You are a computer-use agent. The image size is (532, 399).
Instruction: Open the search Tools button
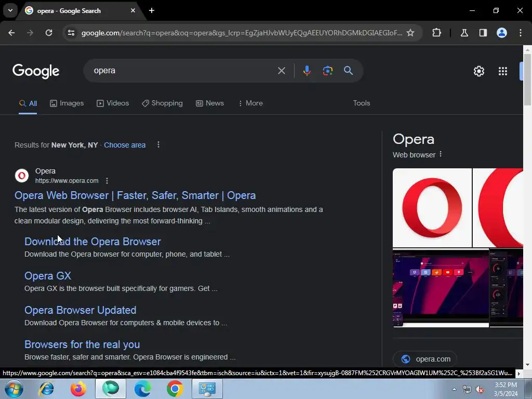[x=362, y=103]
